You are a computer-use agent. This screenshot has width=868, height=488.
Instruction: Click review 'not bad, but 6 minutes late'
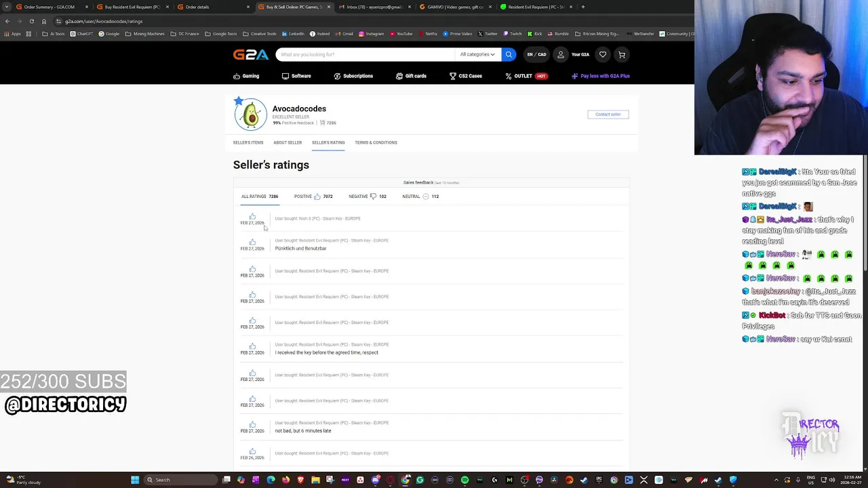(x=303, y=431)
